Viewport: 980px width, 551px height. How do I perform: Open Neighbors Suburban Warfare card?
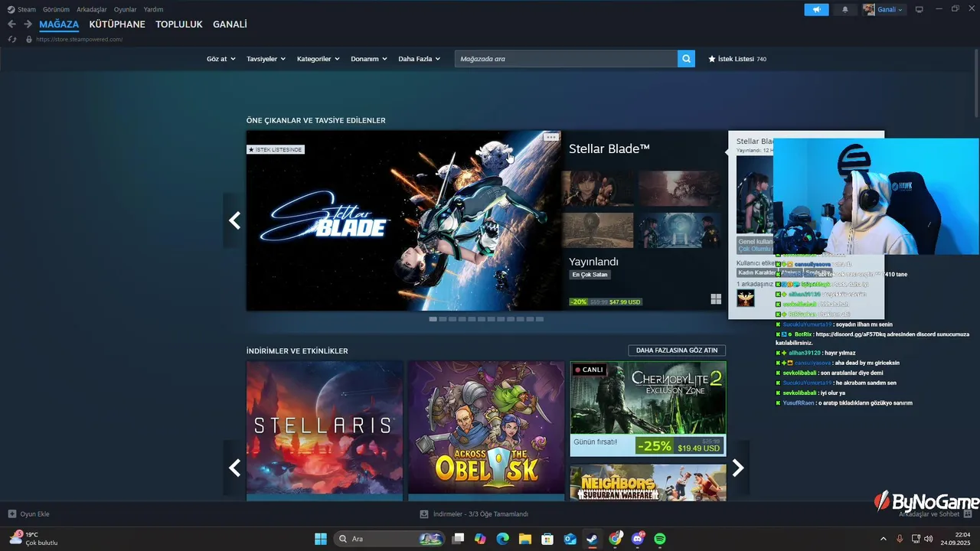click(648, 483)
